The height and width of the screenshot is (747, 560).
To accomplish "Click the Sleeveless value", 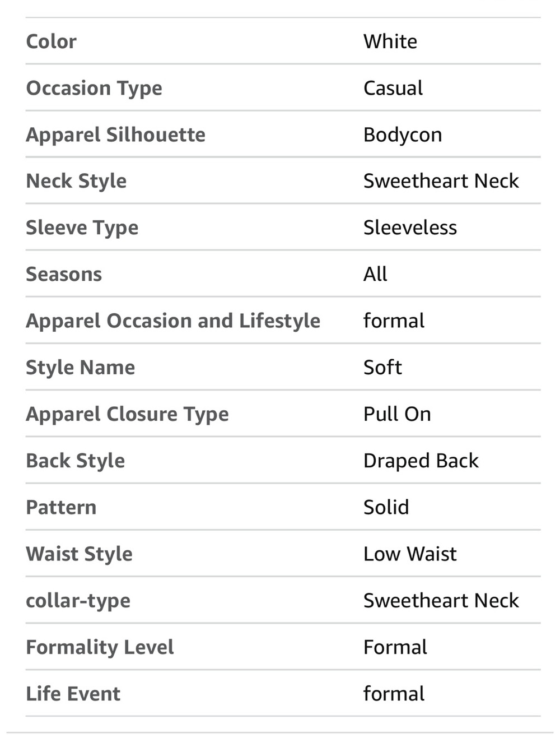I will pos(410,228).
